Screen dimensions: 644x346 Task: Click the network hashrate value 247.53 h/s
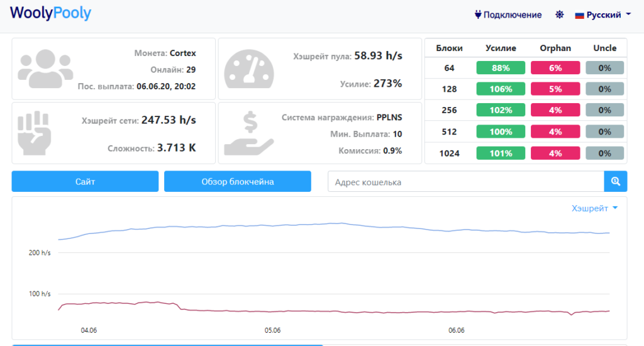point(169,120)
